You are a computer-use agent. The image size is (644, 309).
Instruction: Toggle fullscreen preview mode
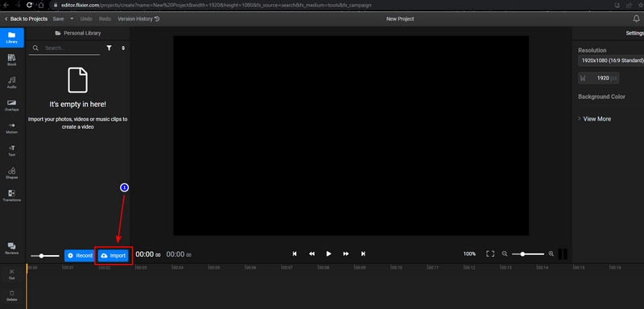(490, 254)
